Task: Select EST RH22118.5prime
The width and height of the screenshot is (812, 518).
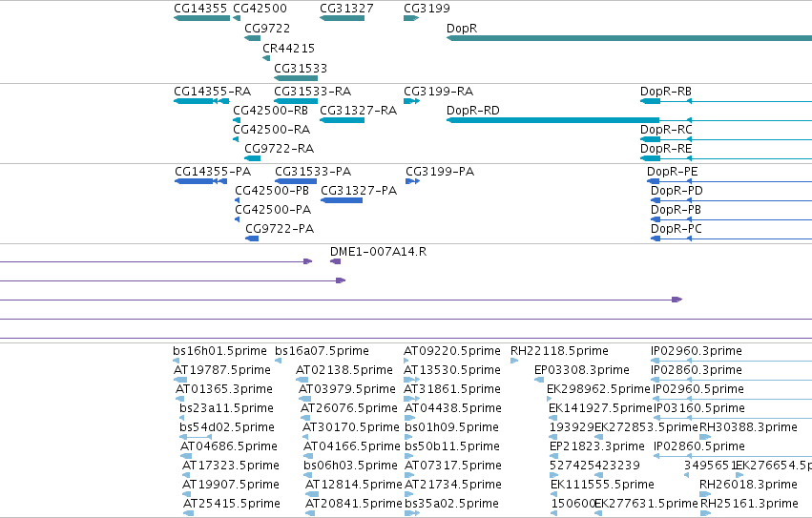Action: [514, 361]
